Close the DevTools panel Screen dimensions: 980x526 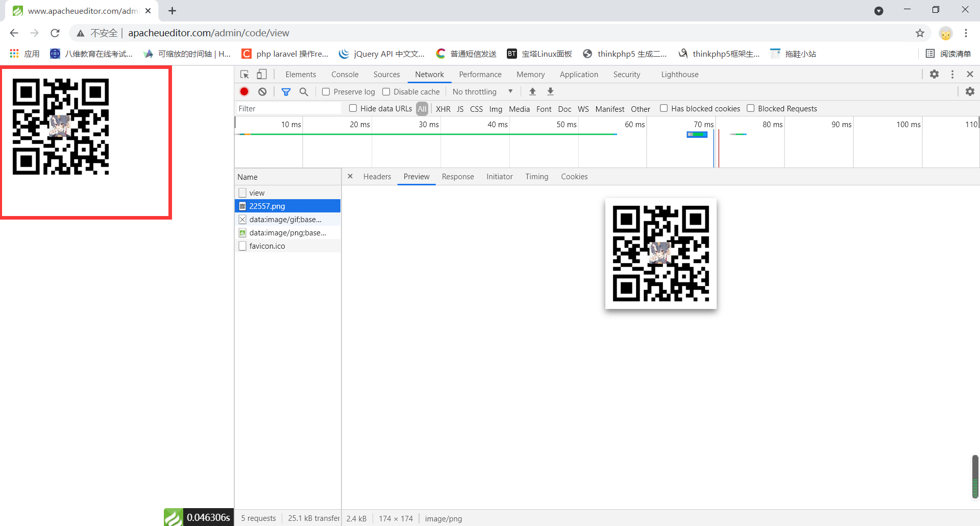[970, 74]
